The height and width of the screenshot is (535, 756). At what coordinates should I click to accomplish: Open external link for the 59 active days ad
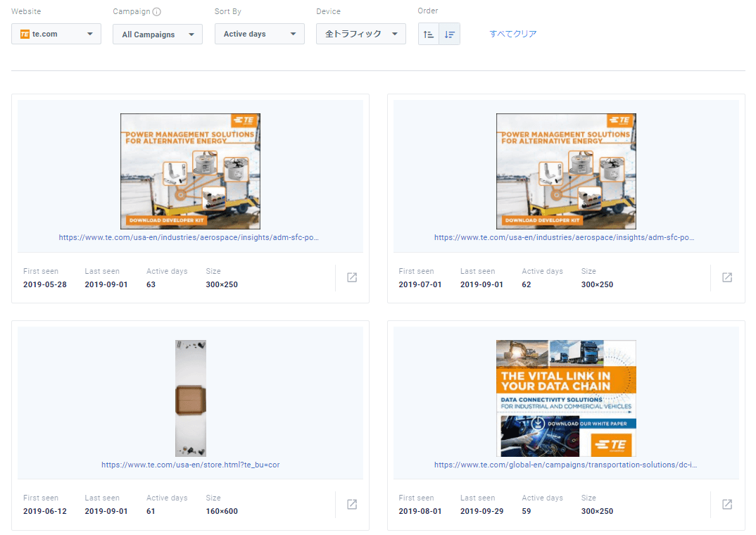pos(727,504)
